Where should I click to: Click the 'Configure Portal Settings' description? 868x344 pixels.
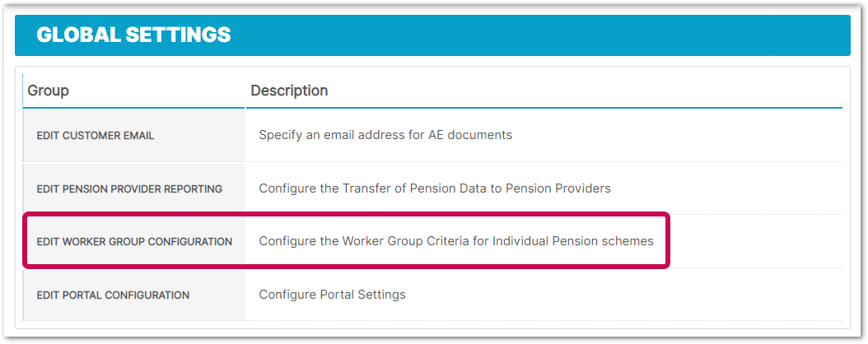(332, 295)
